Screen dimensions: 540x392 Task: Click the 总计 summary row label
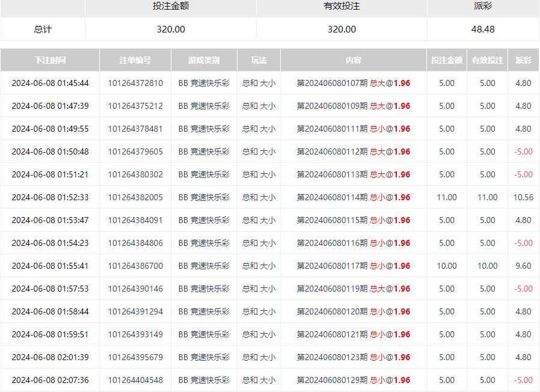43,29
